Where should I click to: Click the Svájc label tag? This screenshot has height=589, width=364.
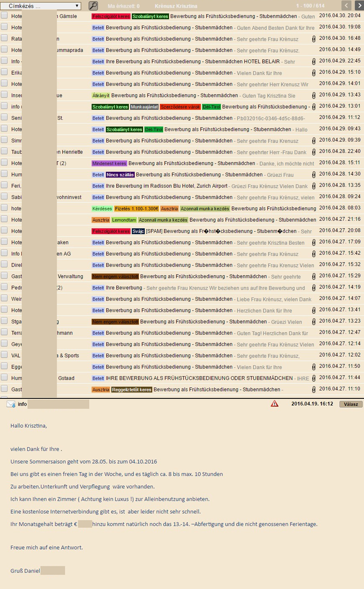point(138,231)
